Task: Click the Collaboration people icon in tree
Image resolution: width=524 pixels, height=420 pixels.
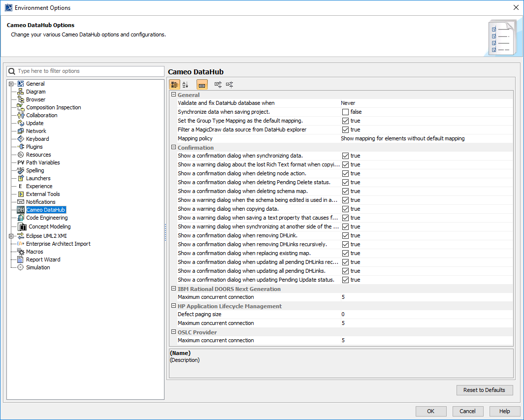Action: 21,115
